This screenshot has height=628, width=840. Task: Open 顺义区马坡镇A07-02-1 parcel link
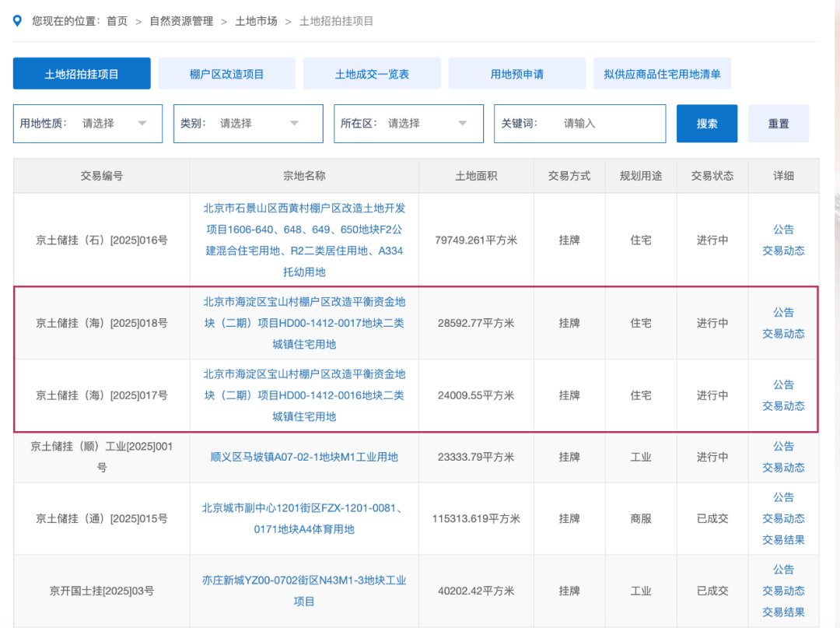304,457
